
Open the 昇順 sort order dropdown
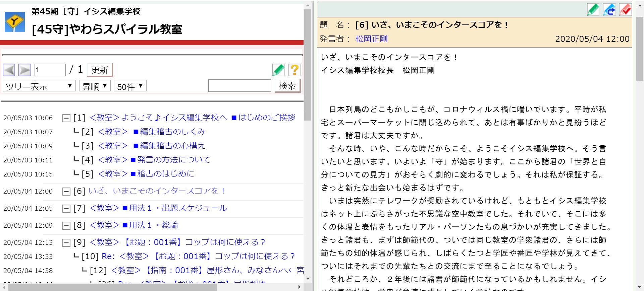click(x=95, y=86)
